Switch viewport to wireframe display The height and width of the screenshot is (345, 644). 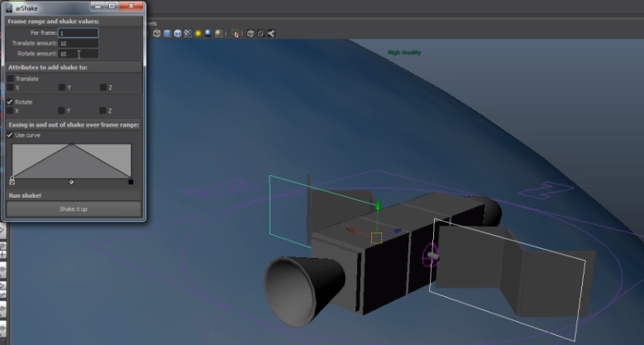pyautogui.click(x=156, y=34)
